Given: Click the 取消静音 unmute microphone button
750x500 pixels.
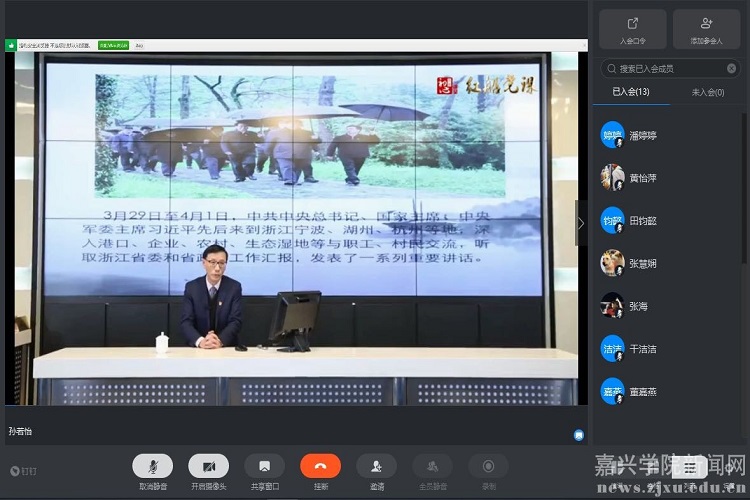Looking at the screenshot, I should click(x=152, y=466).
